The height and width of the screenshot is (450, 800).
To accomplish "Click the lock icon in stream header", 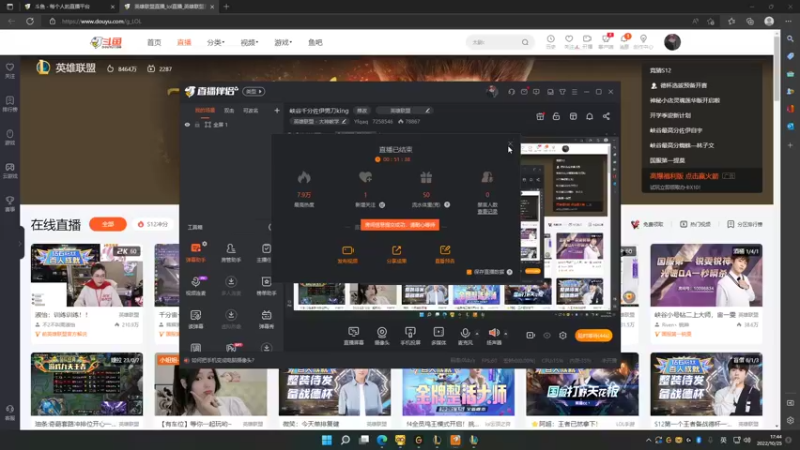I will (x=556, y=116).
